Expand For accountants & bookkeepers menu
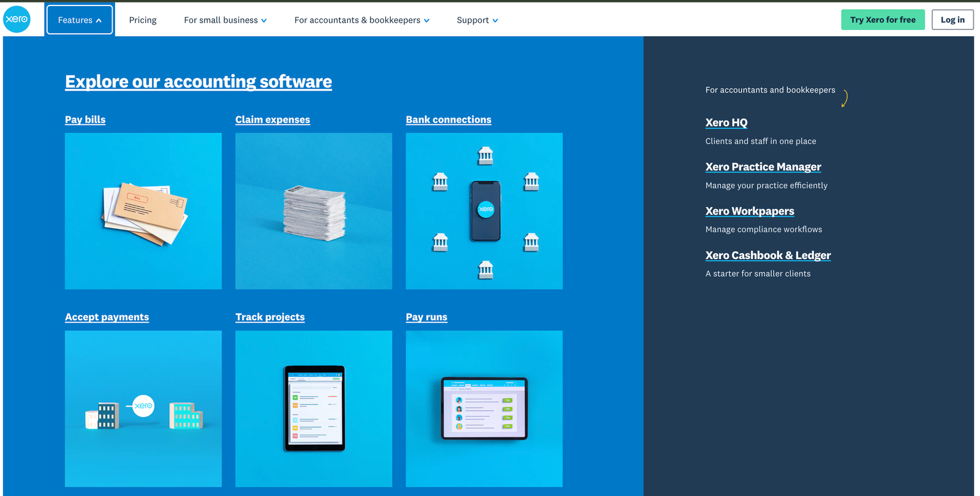This screenshot has width=980, height=496. pyautogui.click(x=362, y=20)
